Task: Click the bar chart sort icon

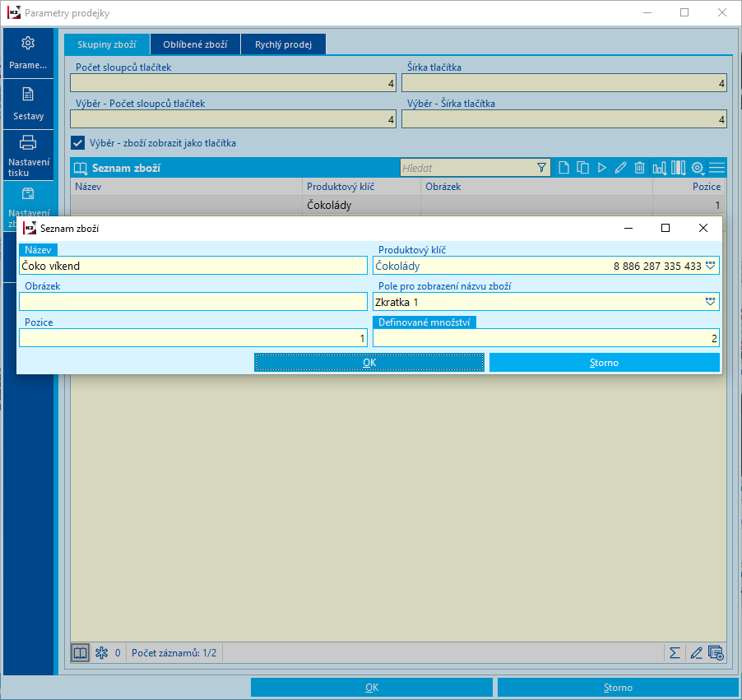Action: [659, 168]
